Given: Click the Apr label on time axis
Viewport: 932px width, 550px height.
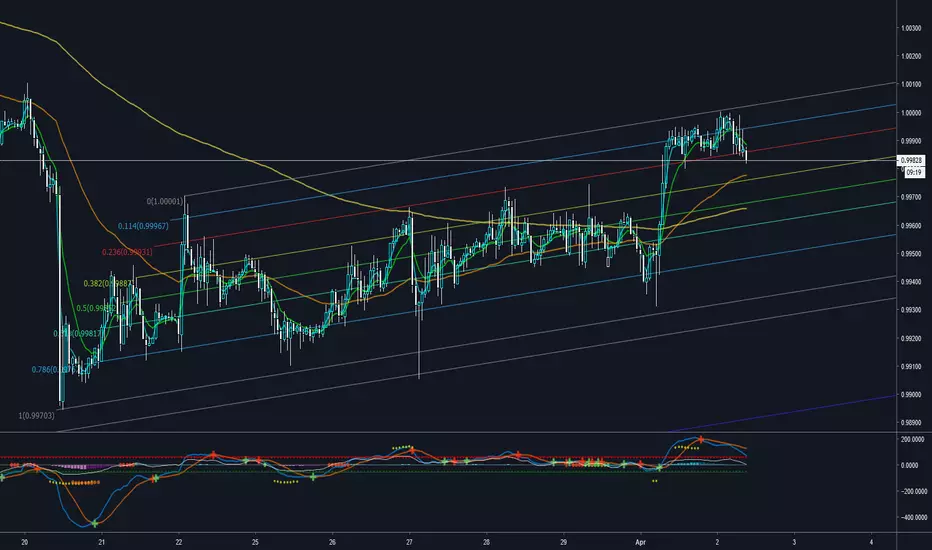Looking at the screenshot, I should click(x=640, y=542).
